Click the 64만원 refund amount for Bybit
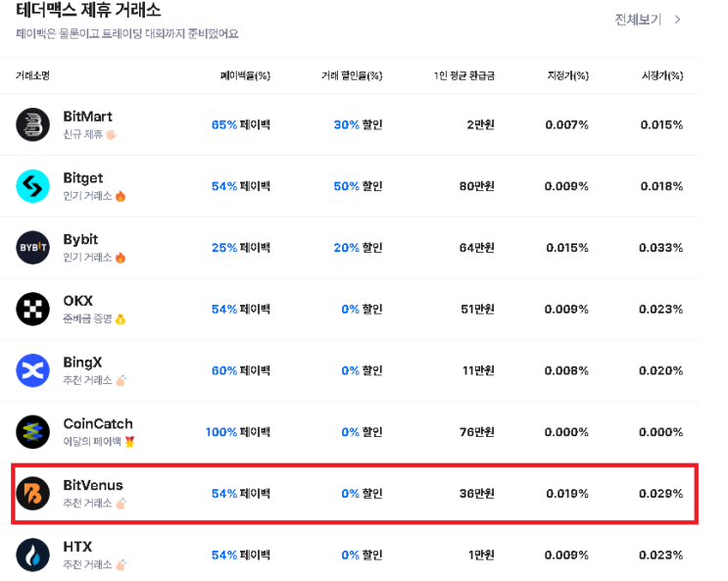 [477, 248]
